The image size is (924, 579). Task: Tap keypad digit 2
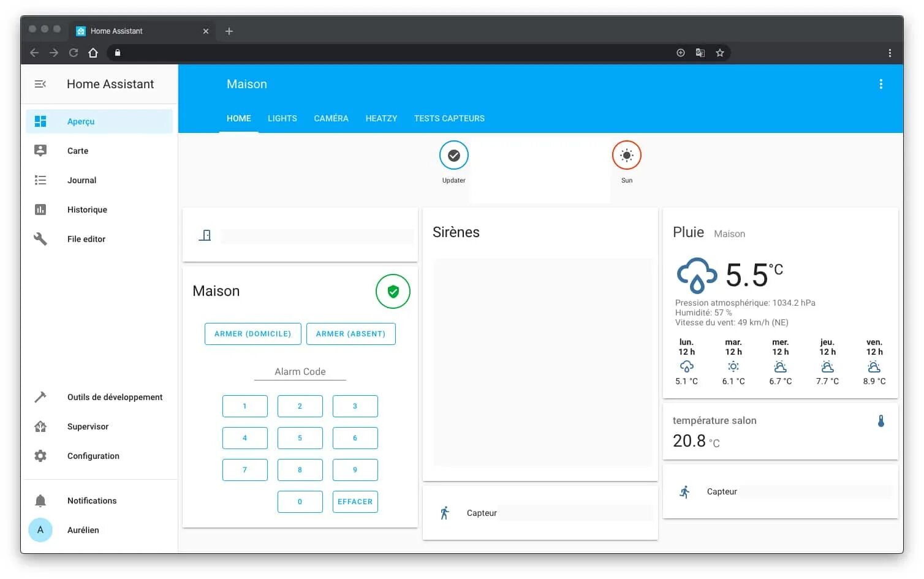point(300,406)
